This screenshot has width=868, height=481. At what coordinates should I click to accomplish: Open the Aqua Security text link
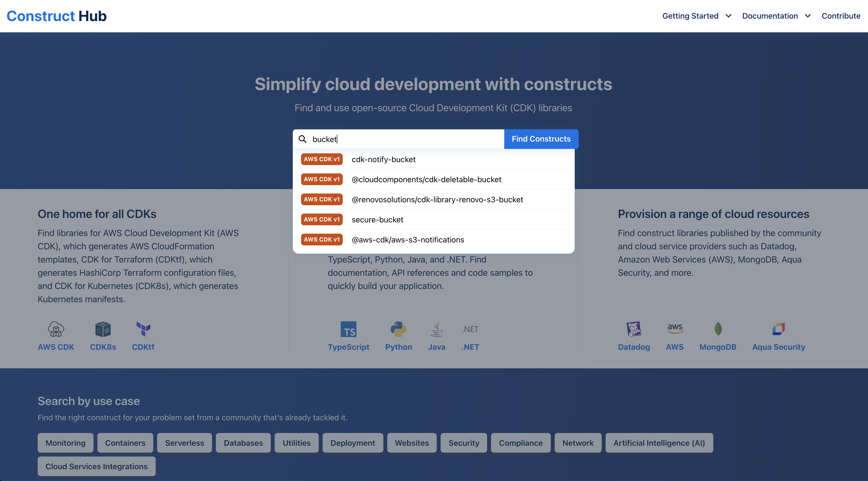[x=778, y=347]
